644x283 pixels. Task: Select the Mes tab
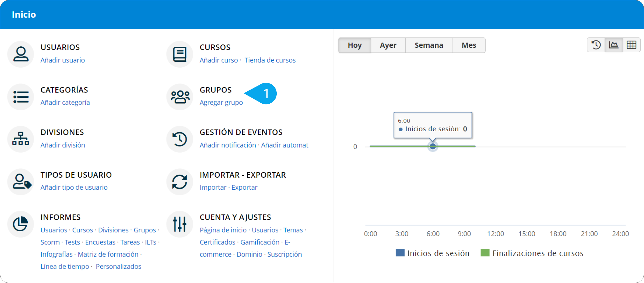click(x=469, y=45)
